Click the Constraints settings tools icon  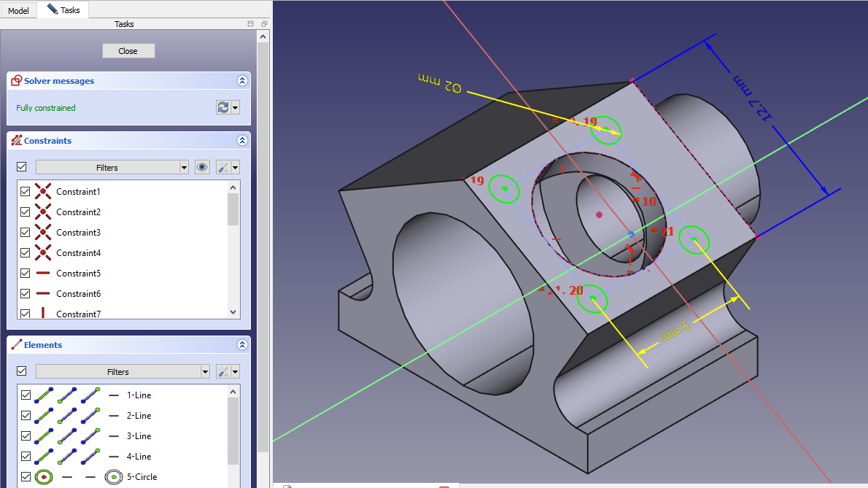click(x=223, y=168)
